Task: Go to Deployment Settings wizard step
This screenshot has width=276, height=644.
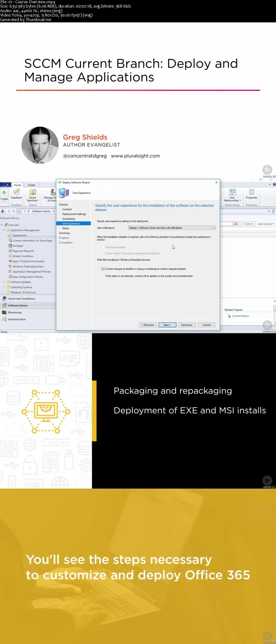Action: coord(74,214)
